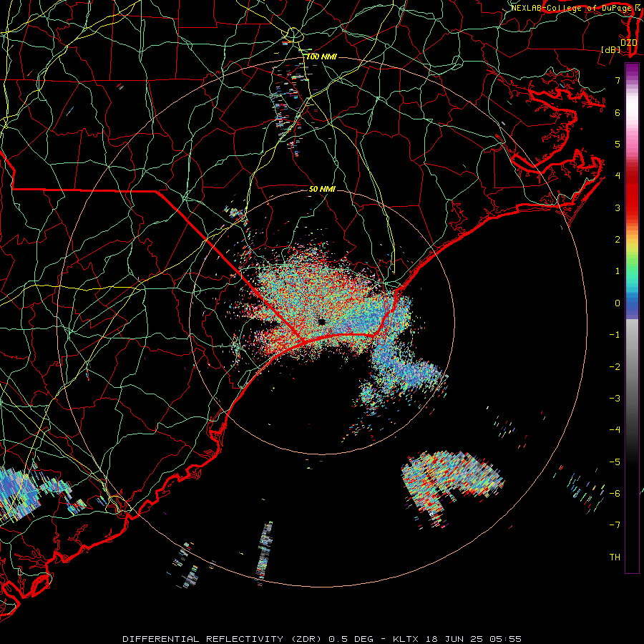Screen dimensions: 644x644
Task: Click the "TH" label below the scale
Action: pyautogui.click(x=615, y=557)
